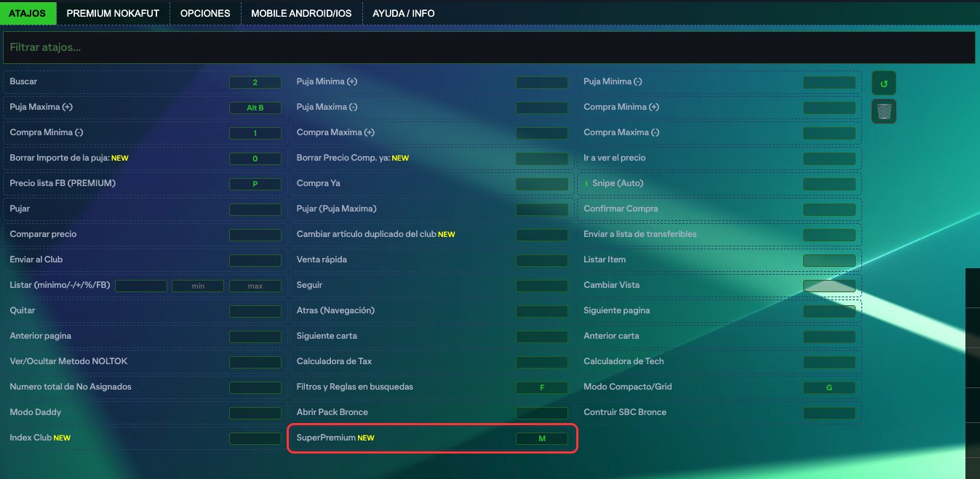The height and width of the screenshot is (479, 980).
Task: Open the PREMIUM NOKAFUT tab
Action: pyautogui.click(x=113, y=13)
